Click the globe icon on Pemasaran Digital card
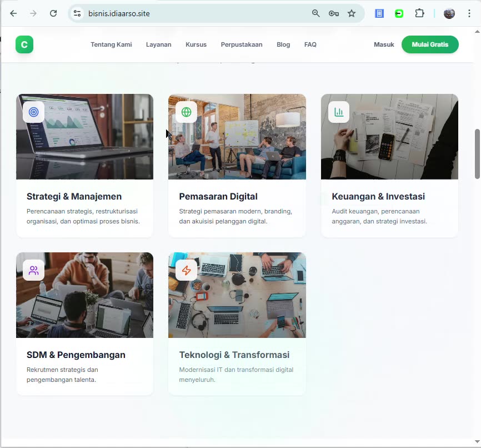The width and height of the screenshot is (481, 448). [186, 112]
